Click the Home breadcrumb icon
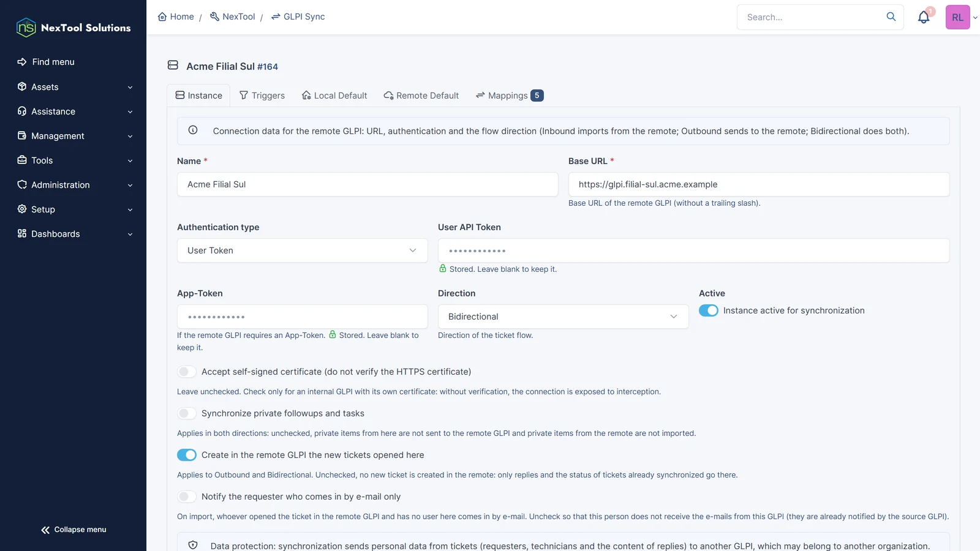The image size is (980, 551). [162, 17]
